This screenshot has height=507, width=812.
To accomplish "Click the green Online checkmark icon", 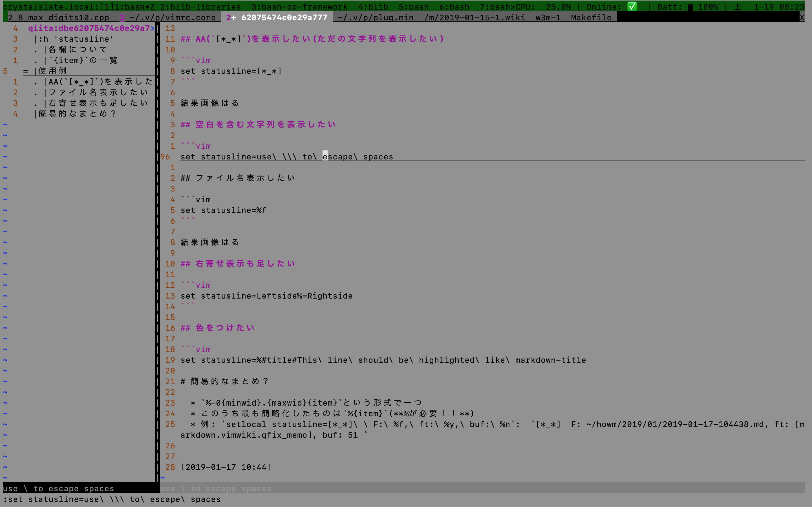I will click(x=633, y=6).
